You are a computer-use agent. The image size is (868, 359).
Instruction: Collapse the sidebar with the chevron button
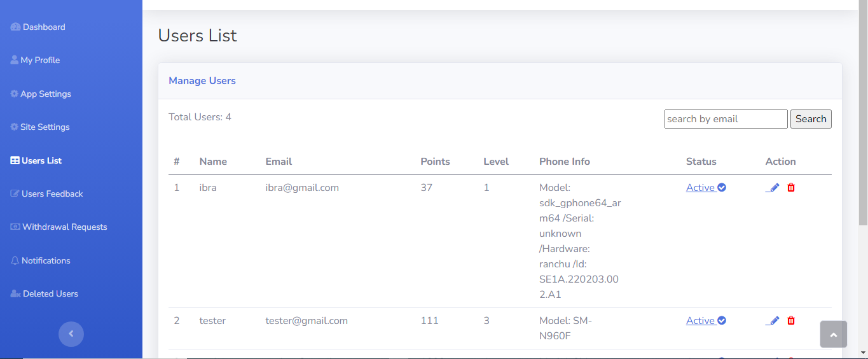coord(71,334)
